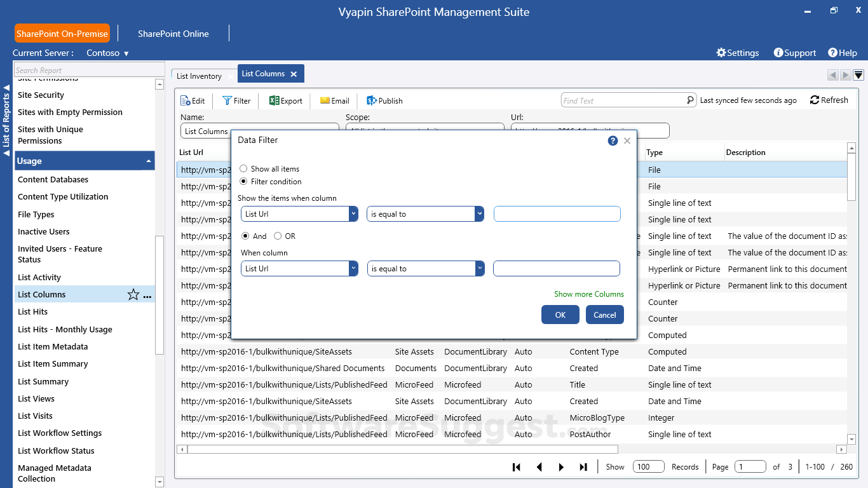Enable the Filter condition option
Viewport: 868px width, 488px height.
coord(243,181)
